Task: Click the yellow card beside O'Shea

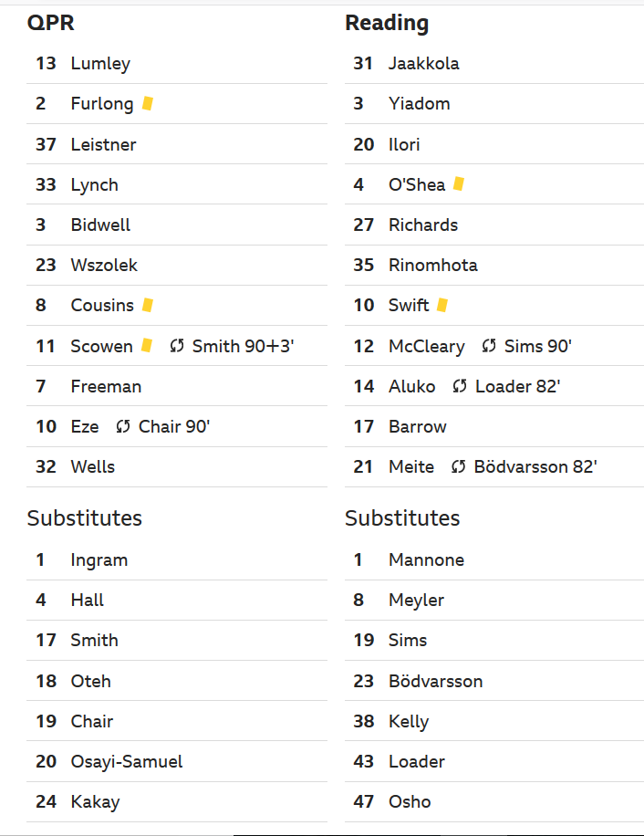Action: (459, 184)
